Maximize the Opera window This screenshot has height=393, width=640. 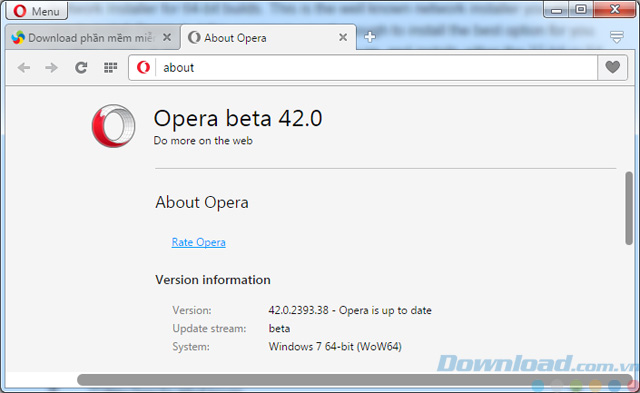[x=581, y=9]
